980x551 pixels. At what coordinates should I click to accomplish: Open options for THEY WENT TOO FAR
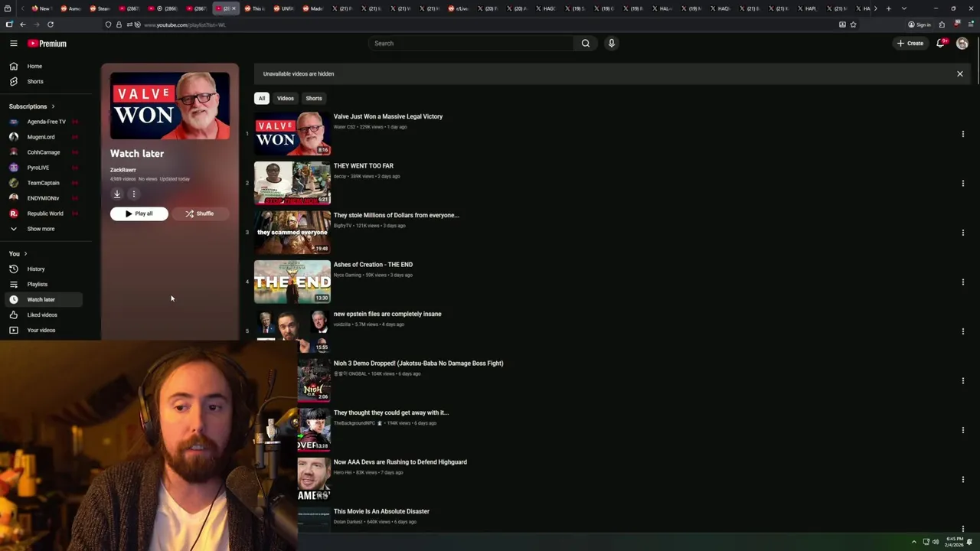tap(963, 184)
